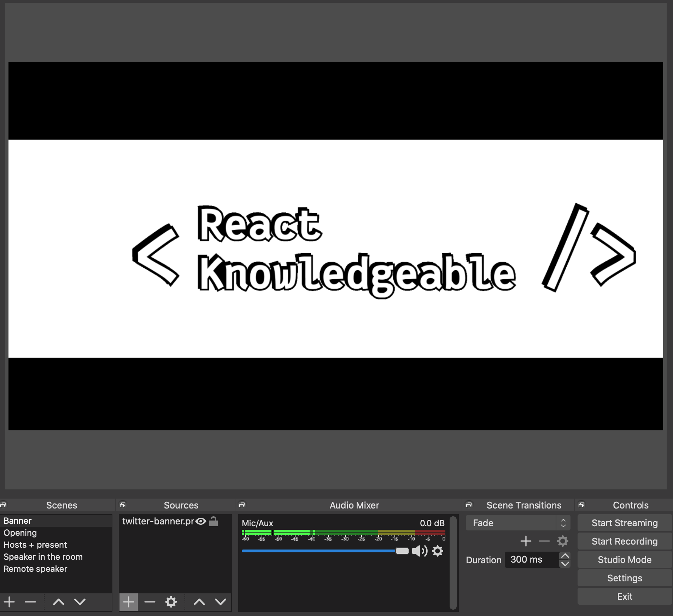
Task: Remove scene transition with minus icon
Action: [544, 541]
